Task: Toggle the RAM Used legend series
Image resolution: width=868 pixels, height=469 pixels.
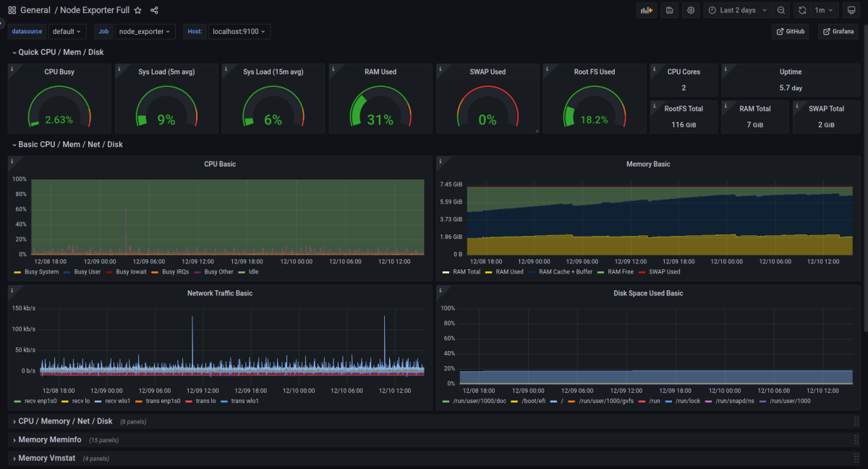Action: point(509,272)
